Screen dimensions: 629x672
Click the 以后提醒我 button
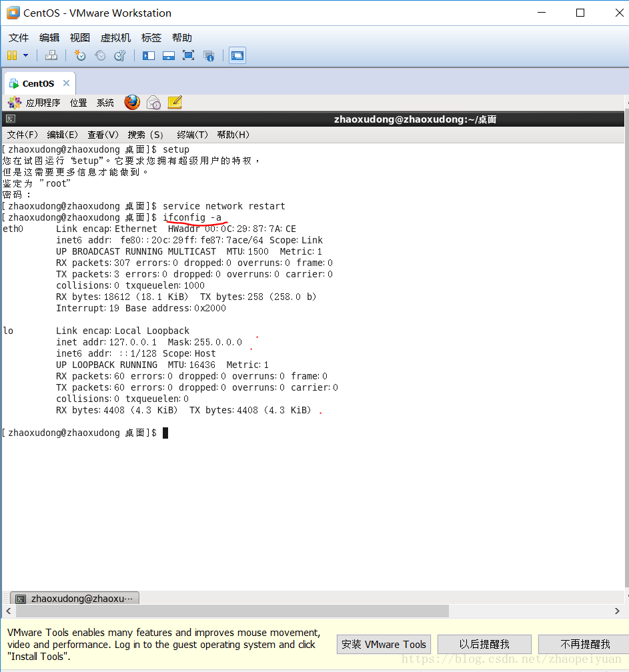click(484, 644)
